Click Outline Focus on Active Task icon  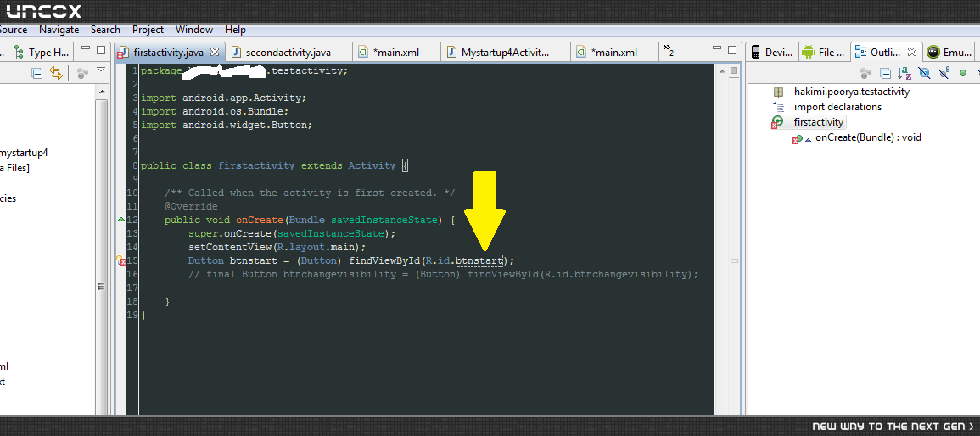865,73
